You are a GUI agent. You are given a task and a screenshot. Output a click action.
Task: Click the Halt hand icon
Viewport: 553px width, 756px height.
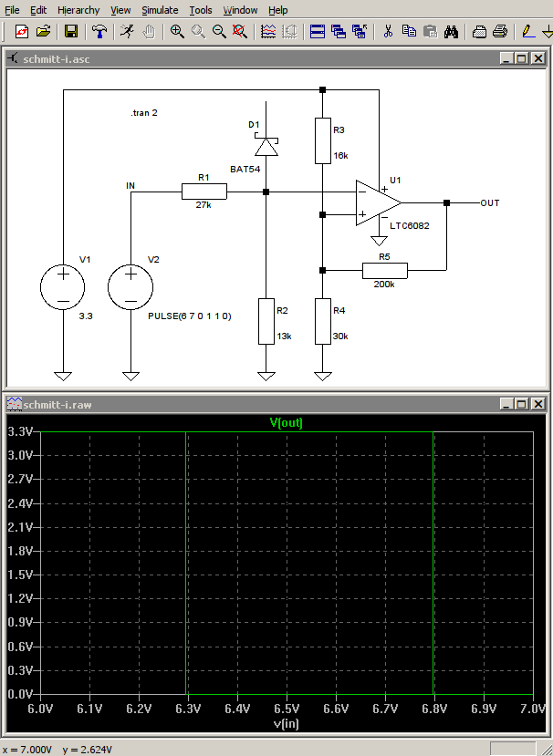point(149,32)
